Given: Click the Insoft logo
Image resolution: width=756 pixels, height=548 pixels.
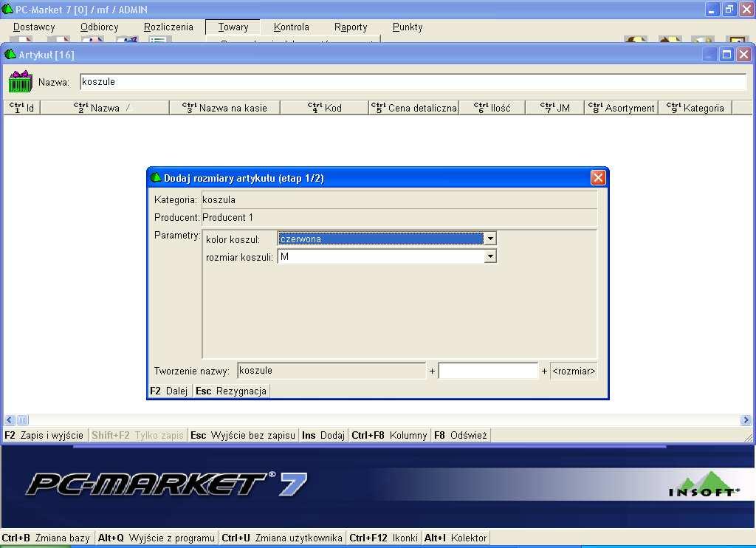Looking at the screenshot, I should [704, 484].
